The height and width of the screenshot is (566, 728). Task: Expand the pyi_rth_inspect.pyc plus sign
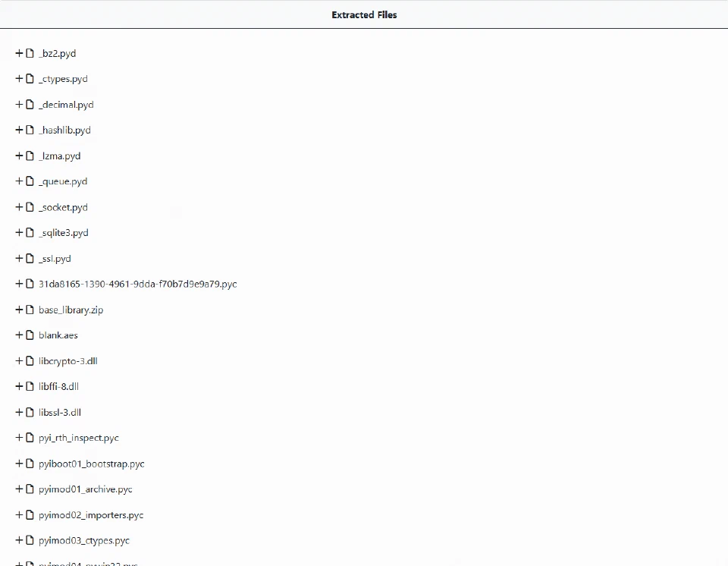coord(19,438)
